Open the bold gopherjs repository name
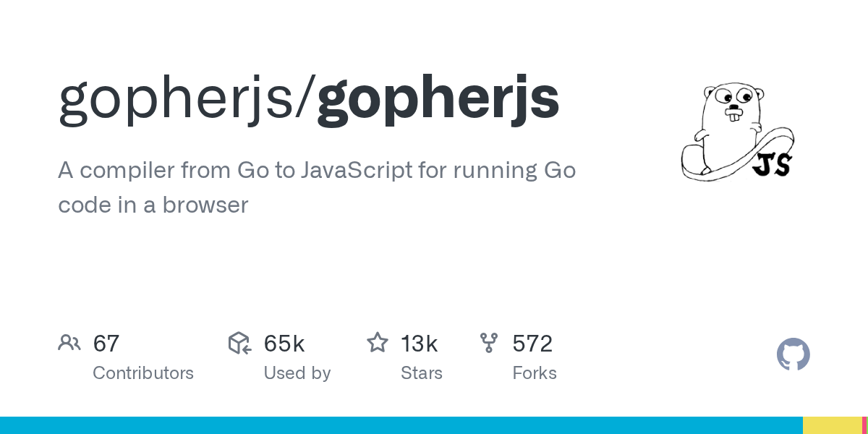This screenshot has height=434, width=868. click(438, 100)
